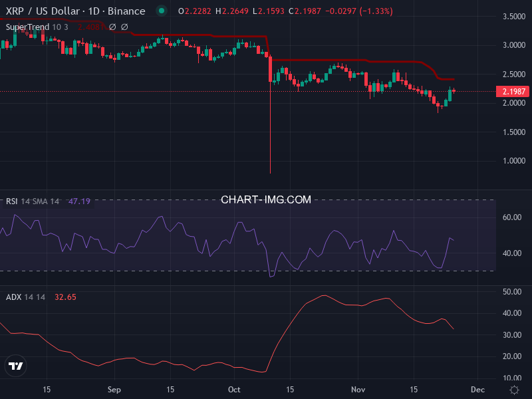Click the CHART-IMG.COM watermark link
Viewport: 532px width, 399px height.
pyautogui.click(x=266, y=199)
